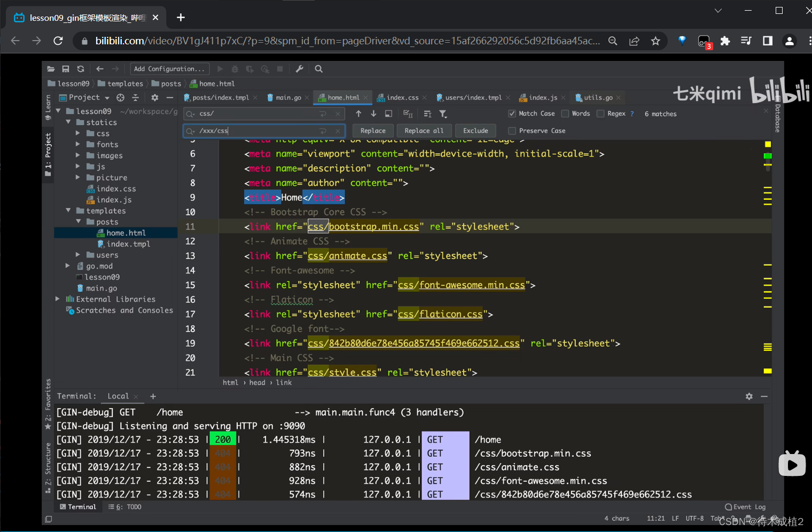Click the browser bookmark star icon
812x532 pixels.
coord(655,41)
